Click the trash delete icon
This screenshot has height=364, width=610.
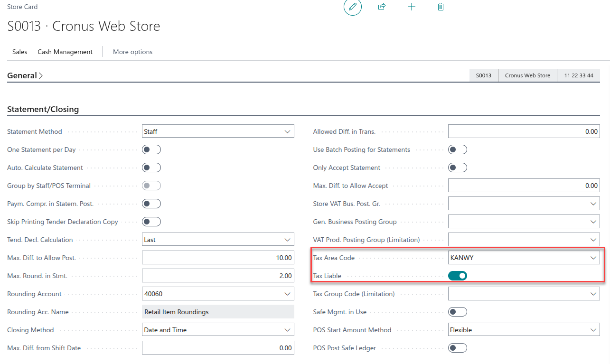pyautogui.click(x=441, y=7)
